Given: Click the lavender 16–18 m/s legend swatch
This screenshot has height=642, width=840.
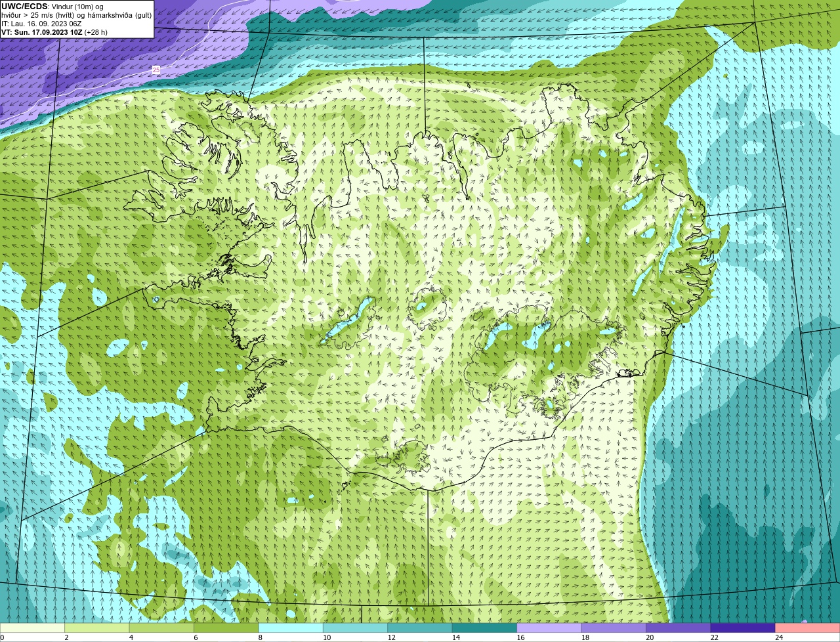Looking at the screenshot, I should click(549, 628).
